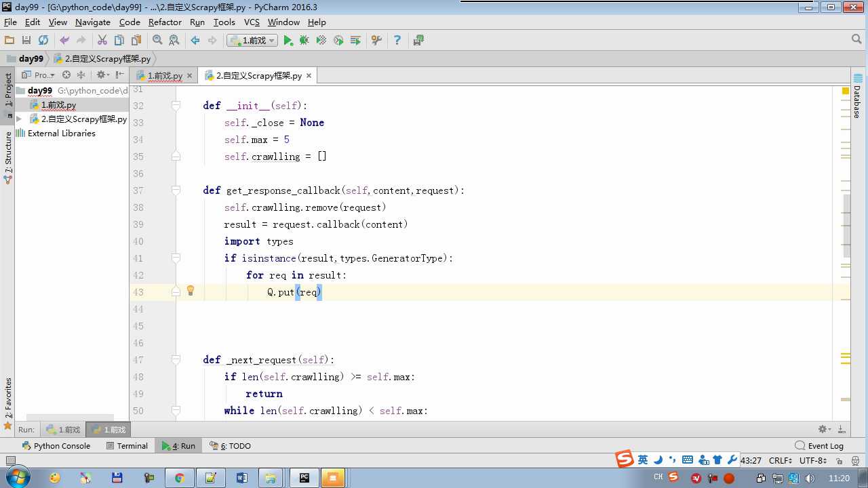The width and height of the screenshot is (868, 488).
Task: Click the Redo arrow in the toolbar
Action: click(81, 41)
